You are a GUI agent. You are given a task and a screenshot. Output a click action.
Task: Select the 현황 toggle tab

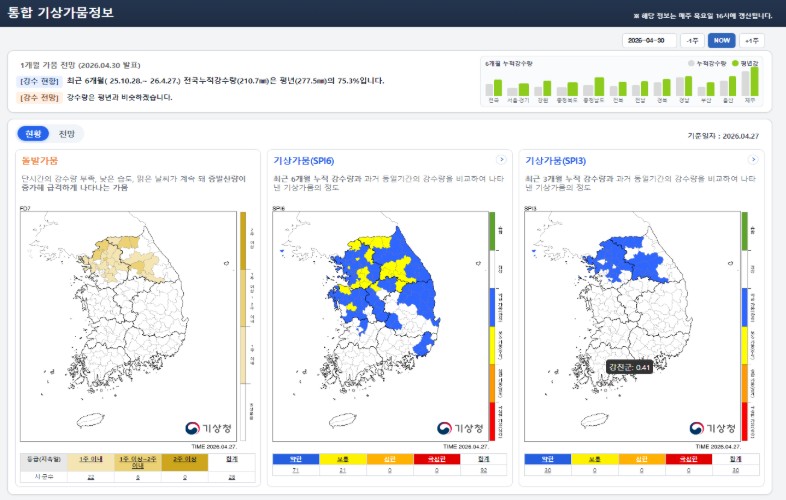pos(33,133)
